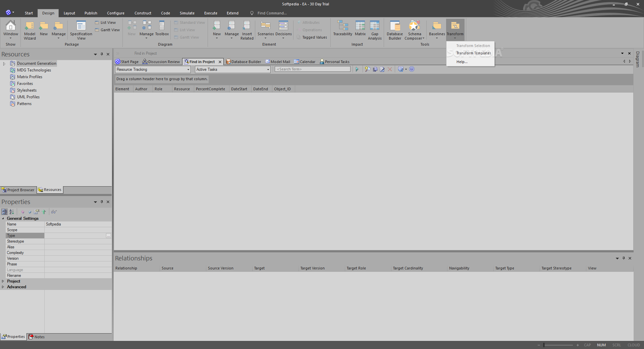Viewport: 644px width, 349px height.
Task: Select Patterns in Resources tree
Action: (24, 104)
